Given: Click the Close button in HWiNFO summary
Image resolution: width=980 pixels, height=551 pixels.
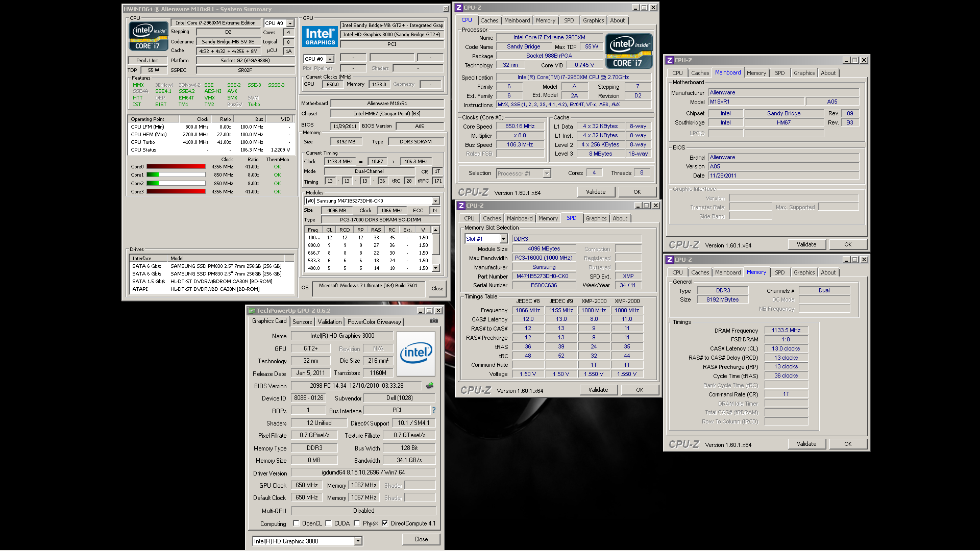Looking at the screenshot, I should pos(437,289).
